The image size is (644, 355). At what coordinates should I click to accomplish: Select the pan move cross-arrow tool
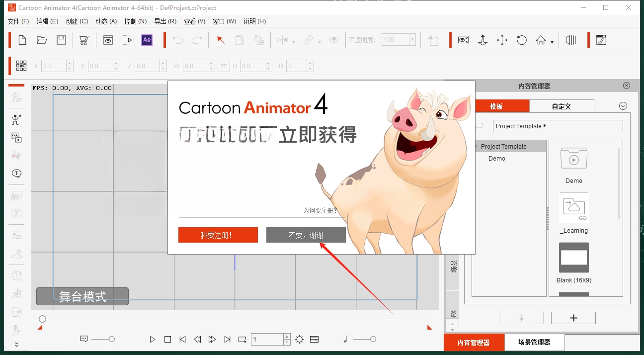[502, 40]
